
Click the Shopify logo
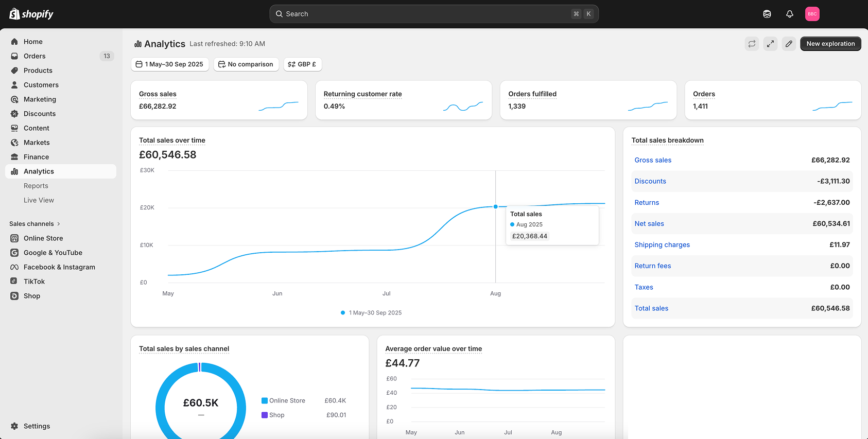[x=31, y=14]
